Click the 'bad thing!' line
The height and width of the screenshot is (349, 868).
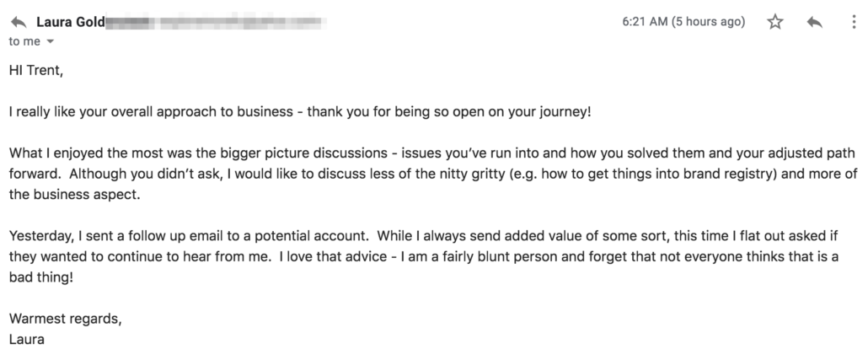tap(41, 277)
